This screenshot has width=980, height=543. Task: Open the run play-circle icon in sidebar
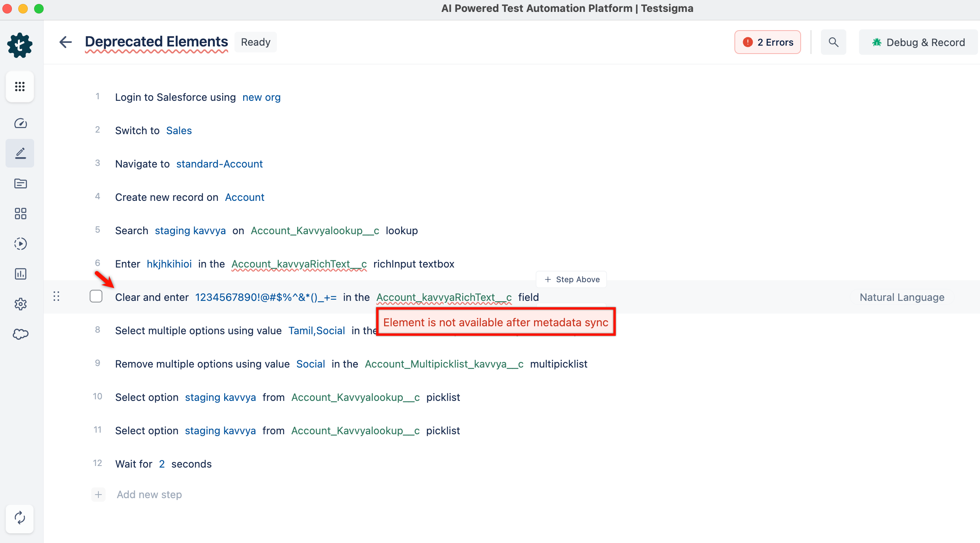pyautogui.click(x=20, y=244)
